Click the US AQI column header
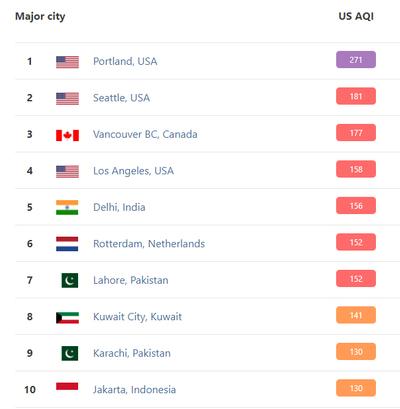 pos(356,16)
